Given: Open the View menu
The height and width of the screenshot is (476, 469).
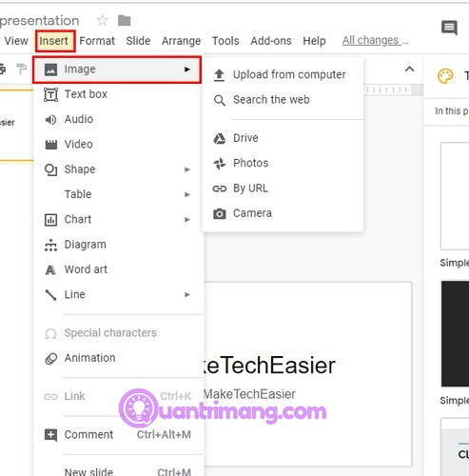Looking at the screenshot, I should pyautogui.click(x=16, y=41).
